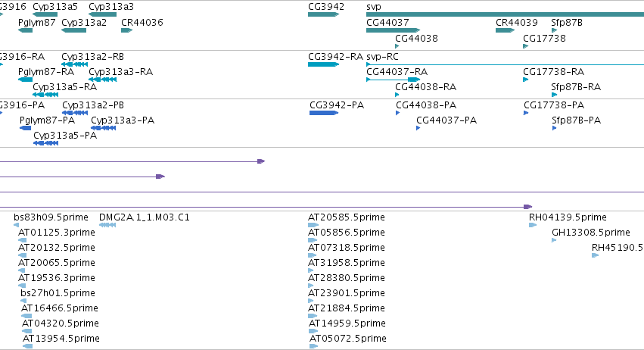Select the RH04139.5prime EST marker

[x=533, y=225]
